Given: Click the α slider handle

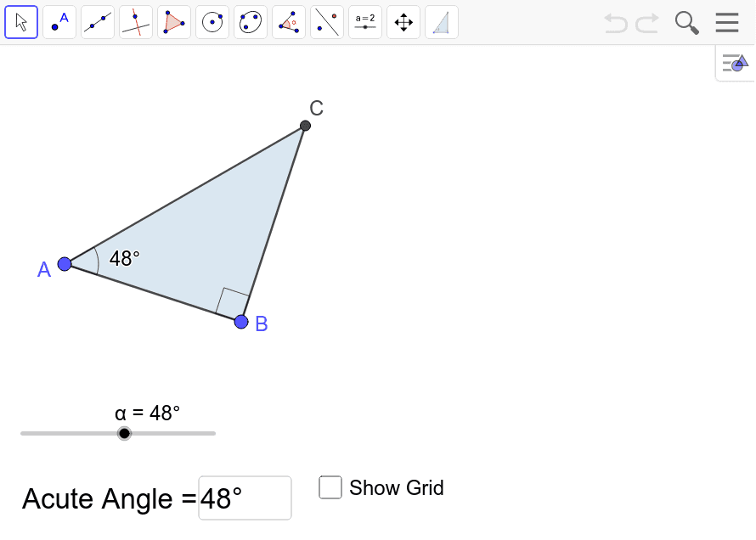Looking at the screenshot, I should (124, 434).
